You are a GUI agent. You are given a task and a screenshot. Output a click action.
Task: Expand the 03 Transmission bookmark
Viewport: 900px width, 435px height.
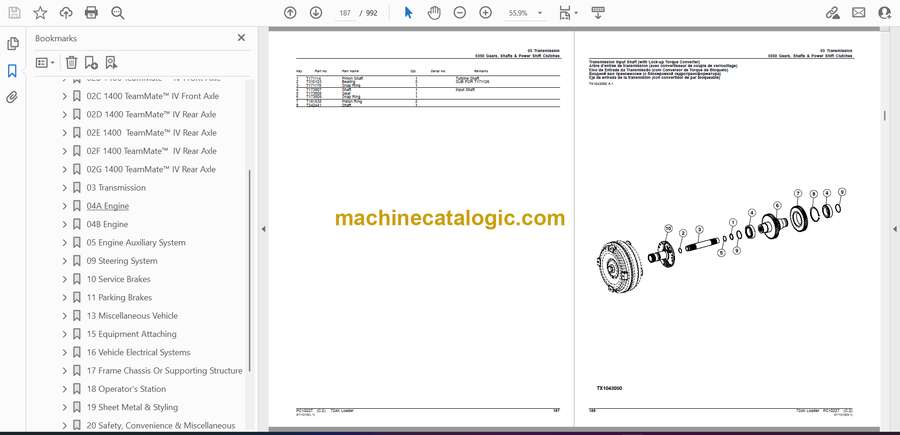tap(64, 188)
